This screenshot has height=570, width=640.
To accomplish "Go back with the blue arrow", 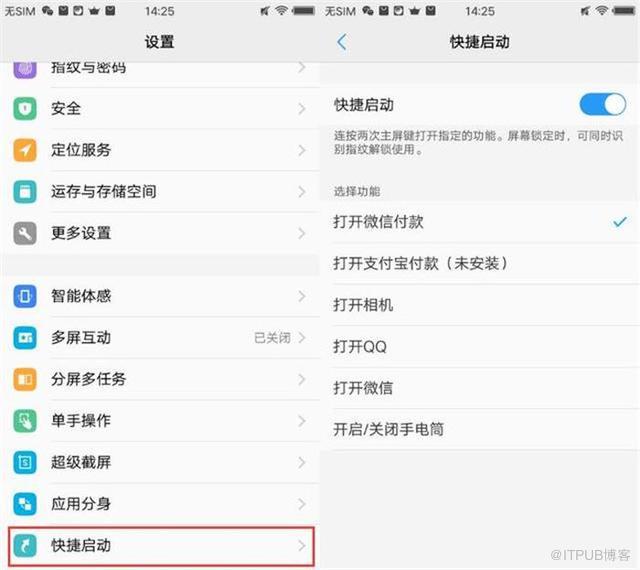I will (342, 42).
